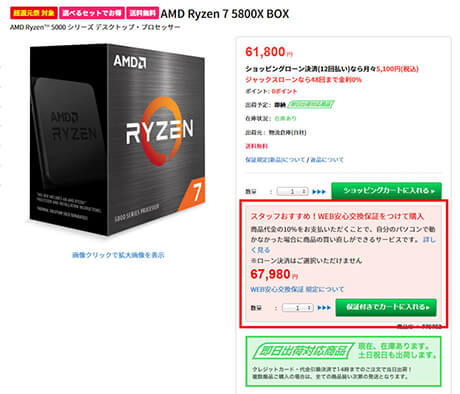Open 画像クリックで拡大画像を表示 link
Screen dimensions: 460x394
[118, 255]
